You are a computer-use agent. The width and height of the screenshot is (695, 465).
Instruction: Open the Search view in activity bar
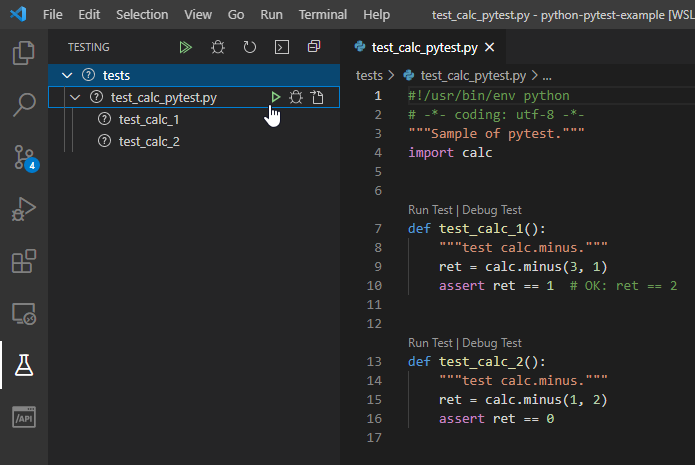(x=23, y=105)
